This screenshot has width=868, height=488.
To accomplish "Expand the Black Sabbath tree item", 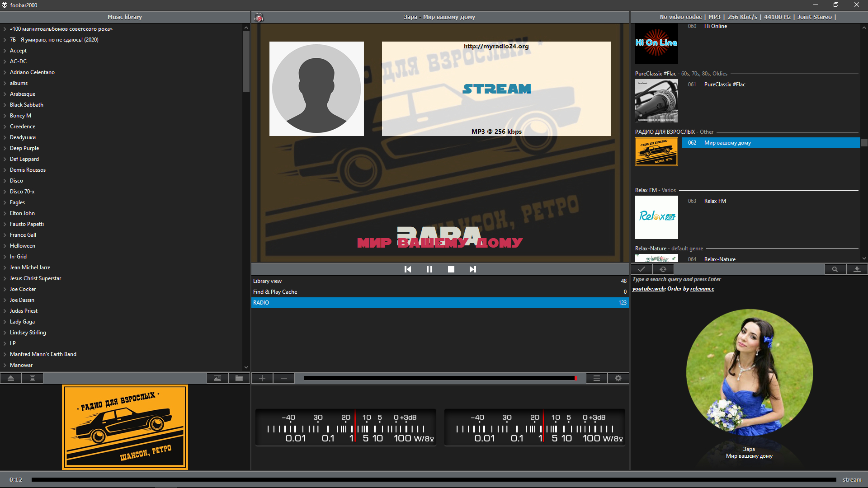I will 5,105.
